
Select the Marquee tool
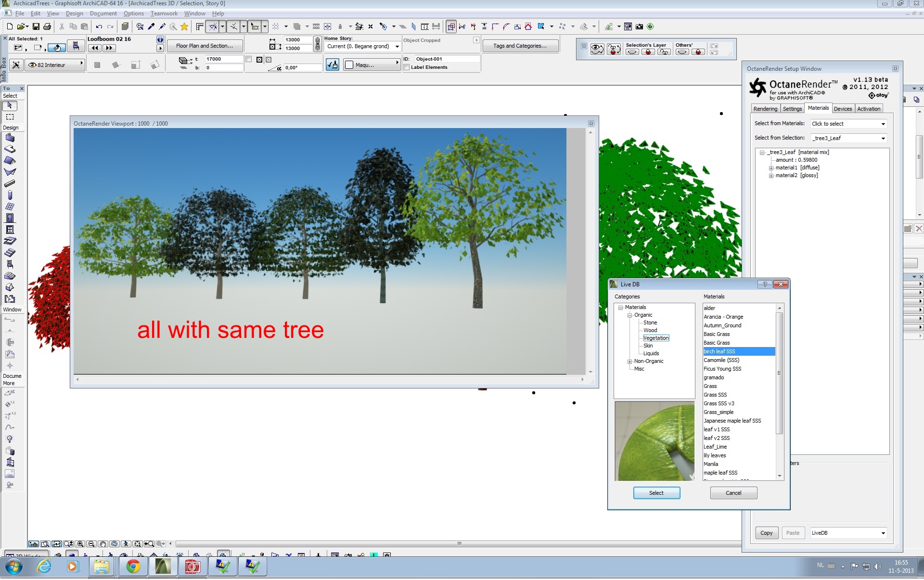click(10, 117)
